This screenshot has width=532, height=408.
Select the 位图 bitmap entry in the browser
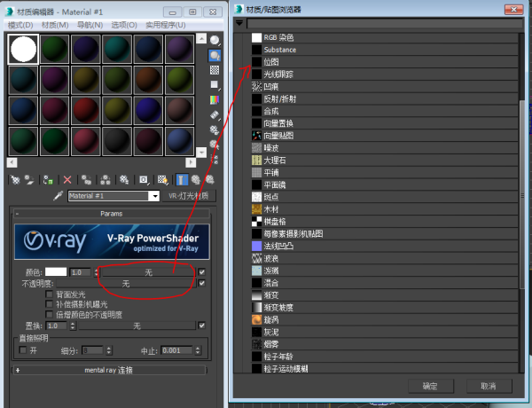pos(385,62)
